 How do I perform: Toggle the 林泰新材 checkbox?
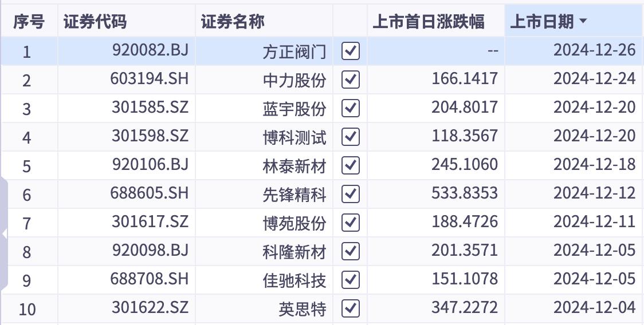[350, 165]
